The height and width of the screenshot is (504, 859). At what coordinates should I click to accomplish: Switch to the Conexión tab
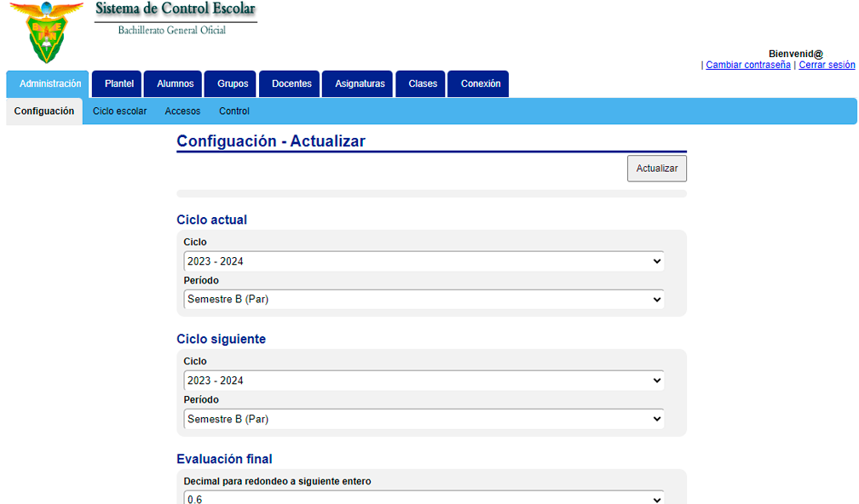pyautogui.click(x=478, y=83)
